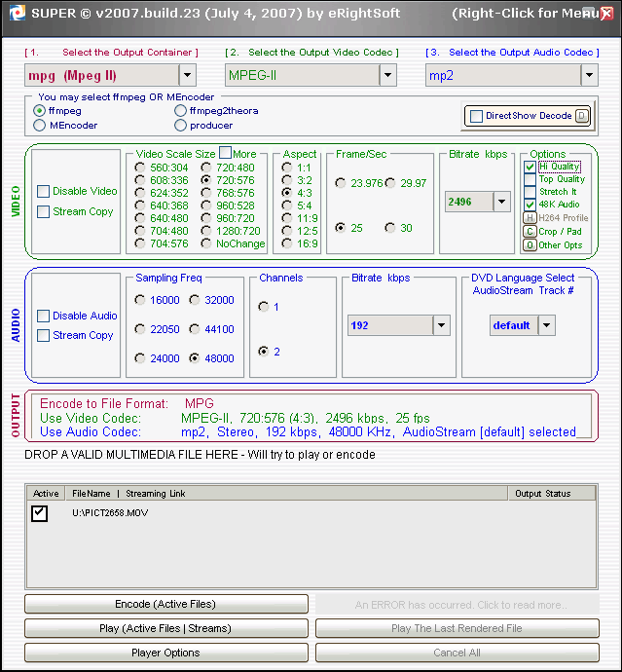The image size is (622, 672).
Task: Click the Crop / Pad 'C' icon button
Action: coord(530,232)
